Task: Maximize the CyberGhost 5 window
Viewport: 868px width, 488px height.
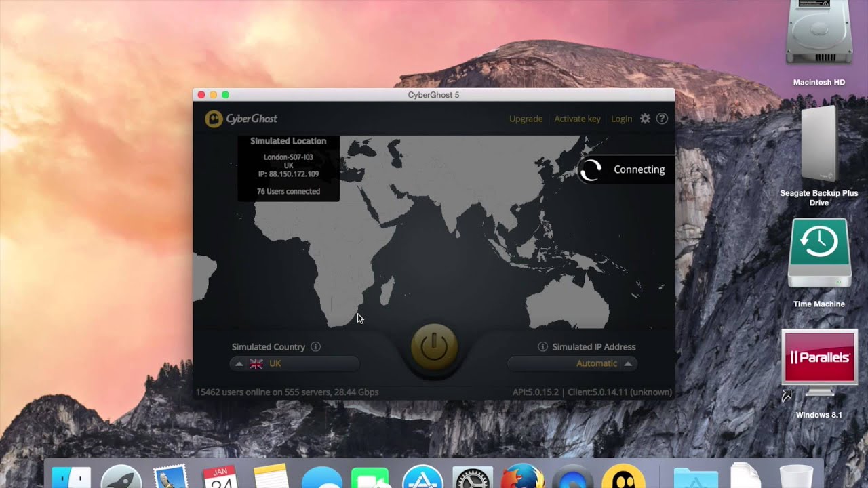Action: click(226, 95)
